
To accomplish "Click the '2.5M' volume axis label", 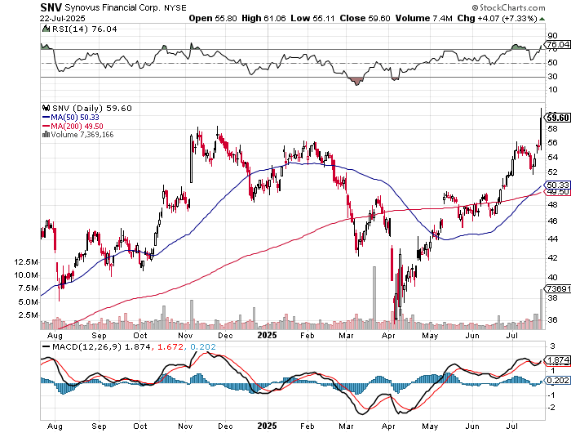I will pyautogui.click(x=28, y=315).
